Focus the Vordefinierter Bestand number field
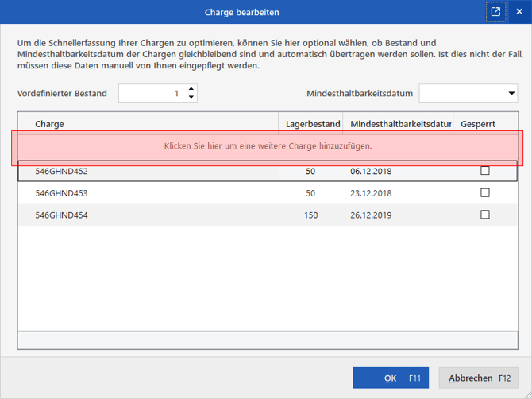The height and width of the screenshot is (399, 532). [x=152, y=93]
